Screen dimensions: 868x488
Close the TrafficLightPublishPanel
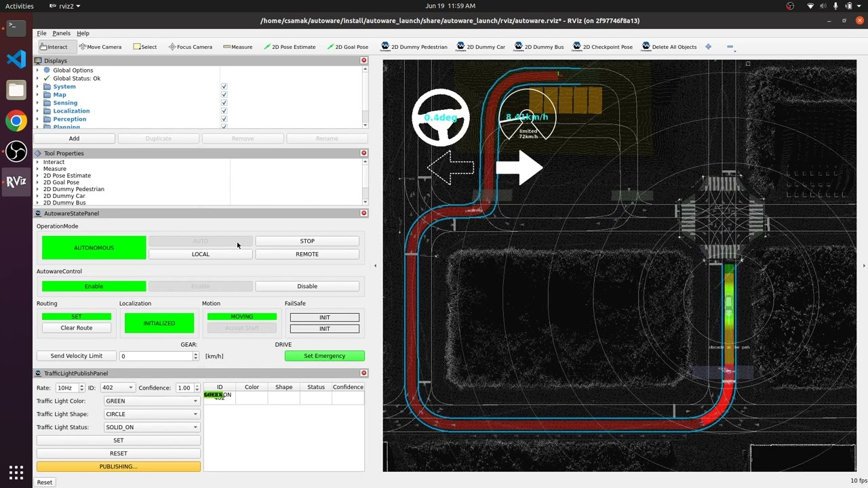(x=363, y=373)
